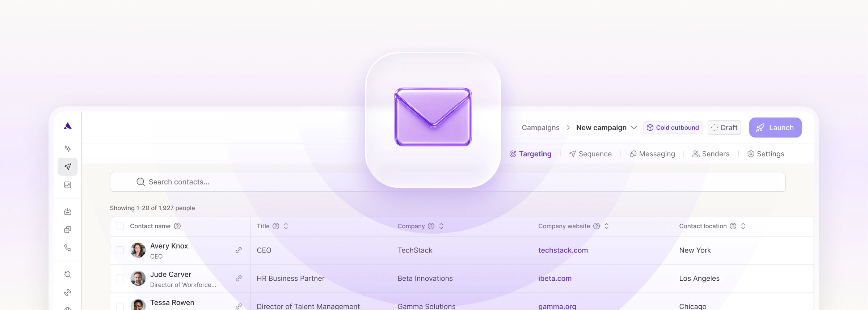This screenshot has width=868, height=310.
Task: Check the Jude Carver row checkbox
Action: (x=120, y=279)
